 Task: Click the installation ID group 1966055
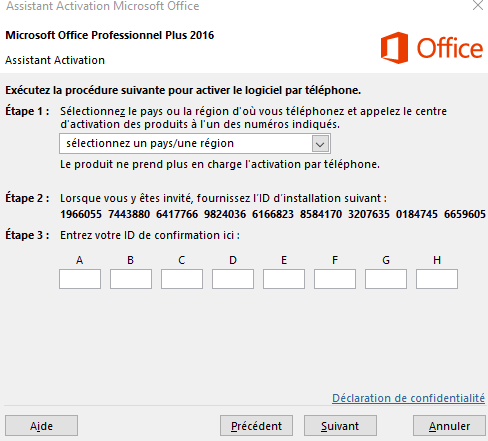click(x=81, y=214)
